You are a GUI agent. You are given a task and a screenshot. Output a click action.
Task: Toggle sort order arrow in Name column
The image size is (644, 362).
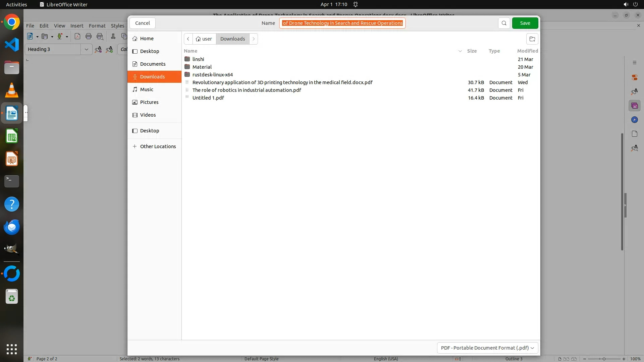pos(460,51)
